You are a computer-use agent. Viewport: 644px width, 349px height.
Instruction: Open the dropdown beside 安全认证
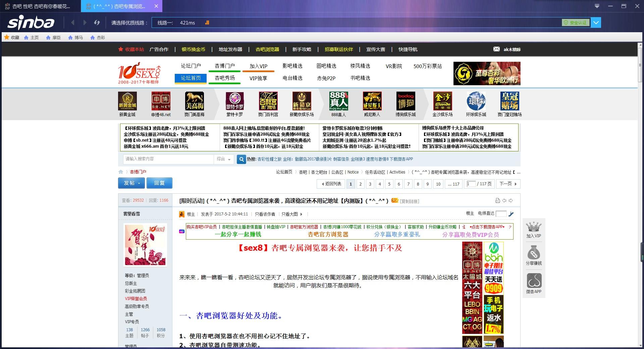[596, 22]
